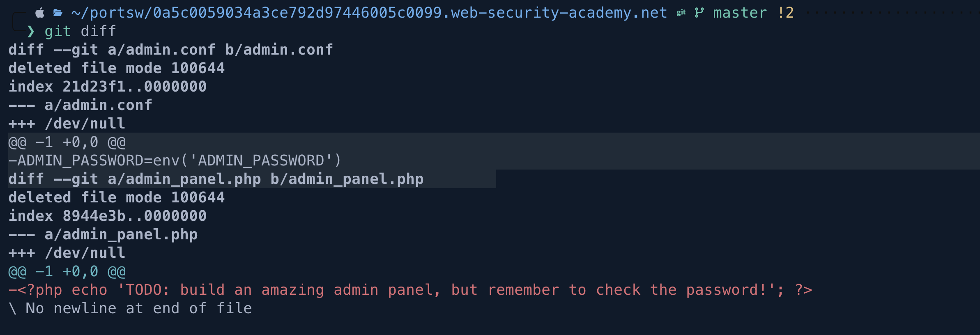Screen dimensions: 980x335
Task: Click the --- a/admin.conf line
Action: 81,105
